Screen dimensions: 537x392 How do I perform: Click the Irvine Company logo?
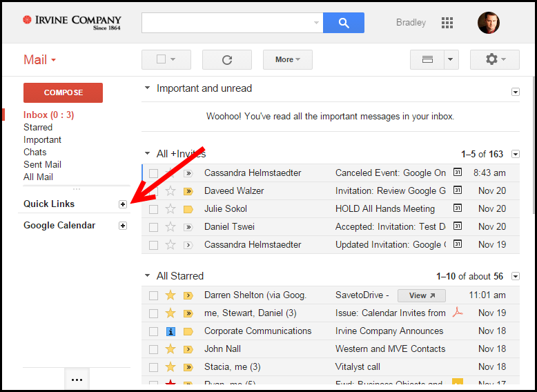pos(72,23)
